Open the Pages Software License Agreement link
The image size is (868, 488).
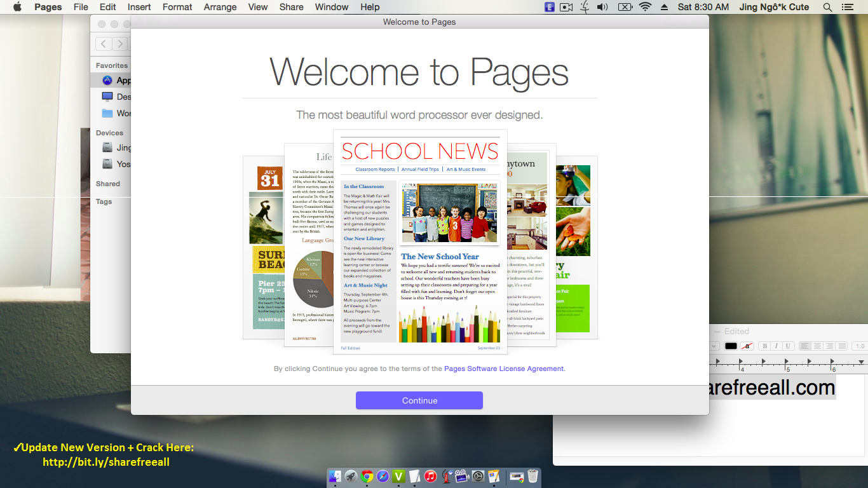pos(504,369)
